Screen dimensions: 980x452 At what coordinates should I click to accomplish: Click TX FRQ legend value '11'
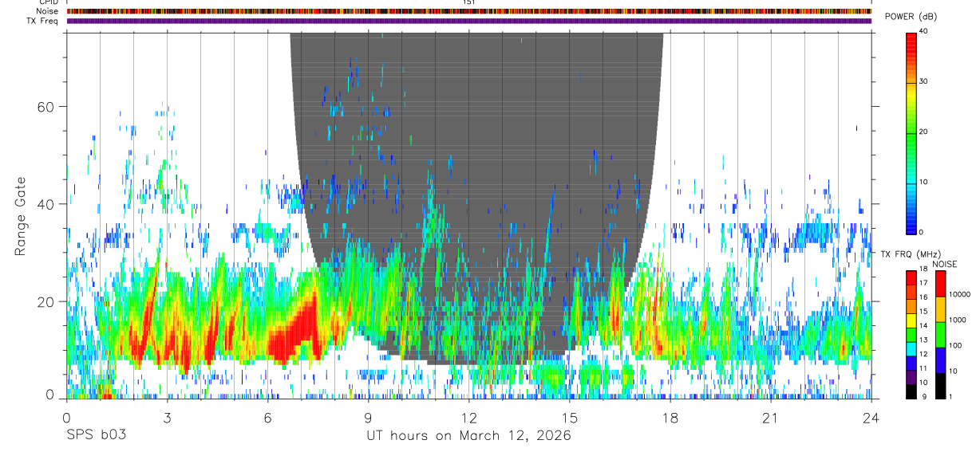[925, 368]
